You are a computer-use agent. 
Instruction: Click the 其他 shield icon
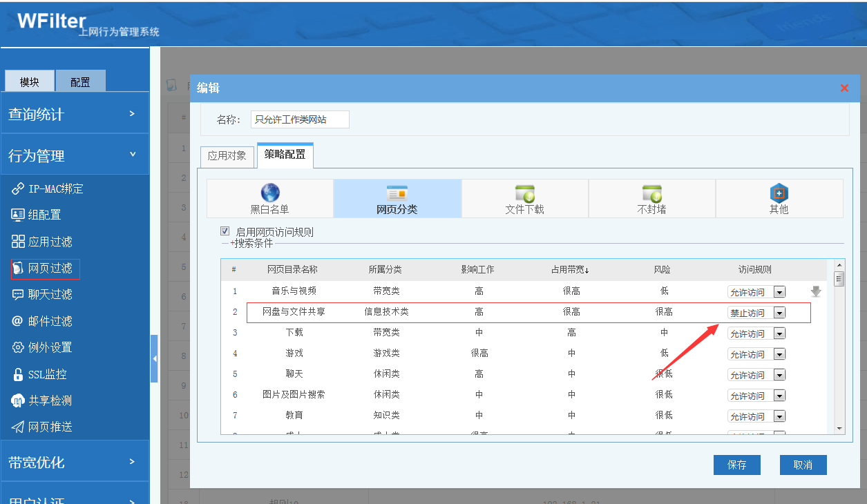(x=779, y=193)
